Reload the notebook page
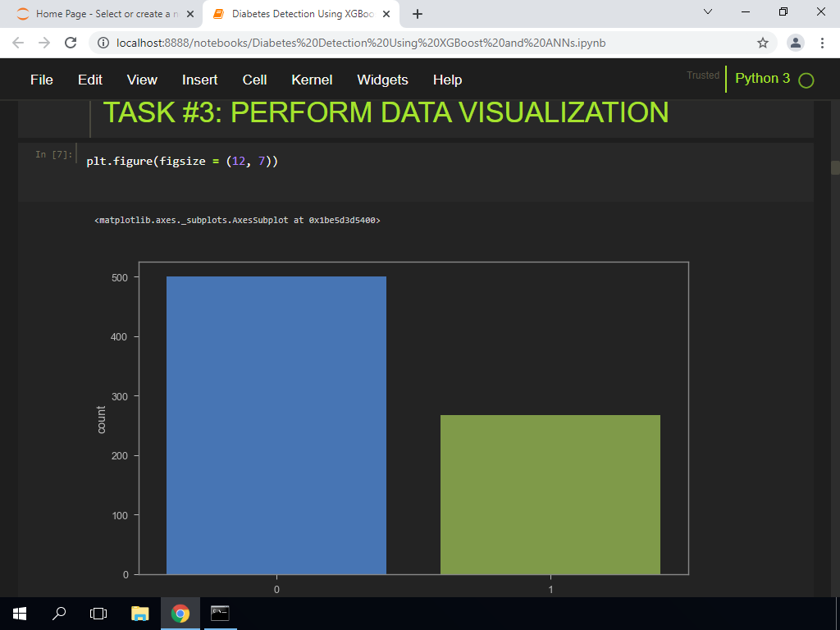Screen dimensions: 840x630 click(x=71, y=43)
